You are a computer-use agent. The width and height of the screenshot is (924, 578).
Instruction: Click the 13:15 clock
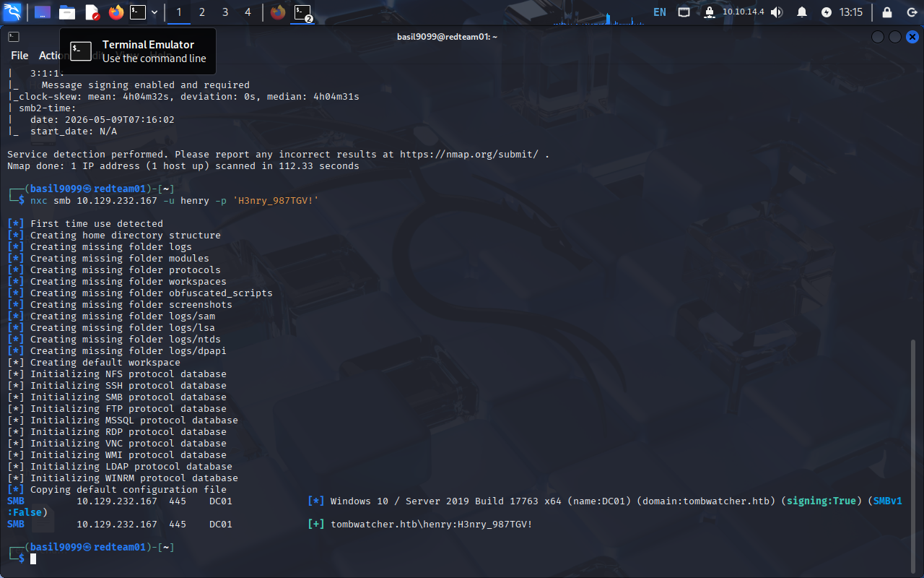point(851,12)
